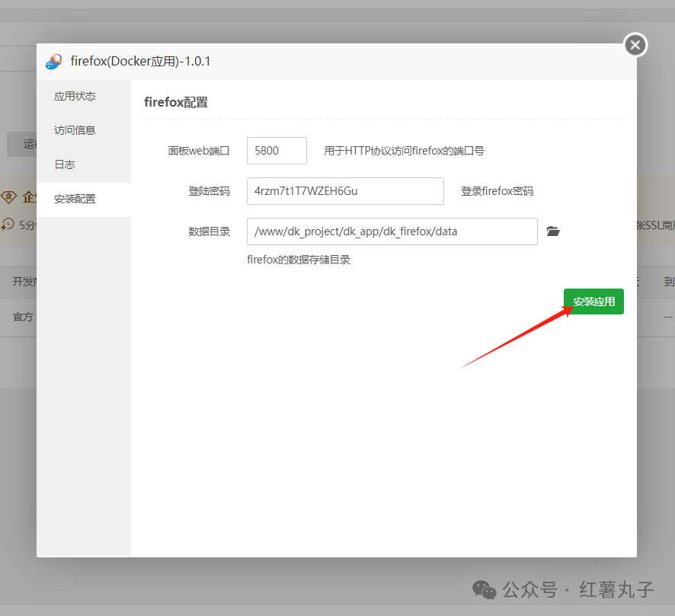Click the folder browse icon beside 数据目录
Image resolution: width=675 pixels, height=616 pixels.
[x=553, y=231]
